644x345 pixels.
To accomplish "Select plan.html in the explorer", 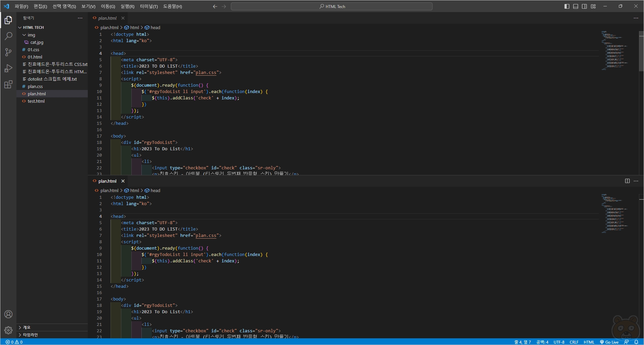I will coord(53,94).
